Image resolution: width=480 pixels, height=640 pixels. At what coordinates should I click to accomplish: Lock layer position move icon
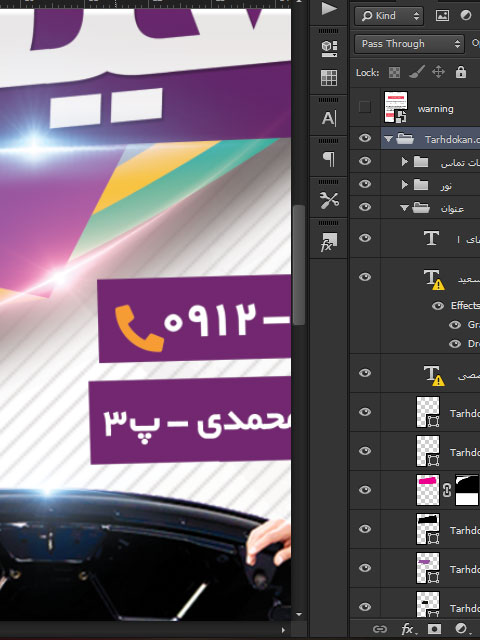click(438, 72)
